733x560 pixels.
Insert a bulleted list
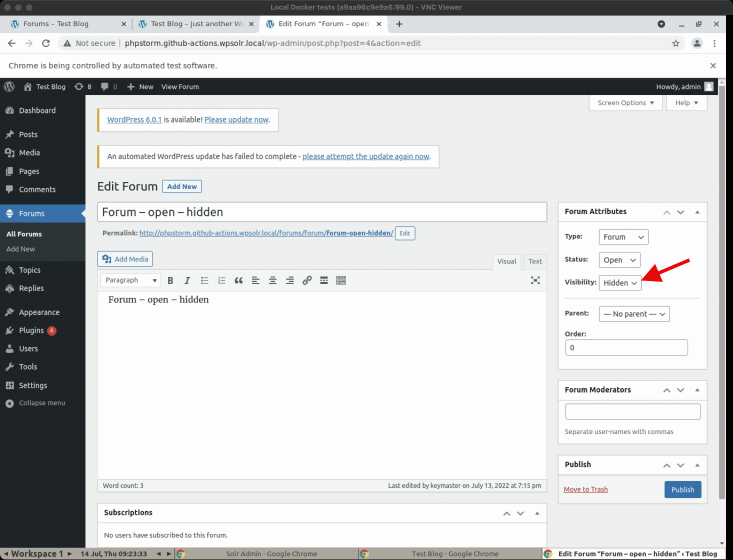[x=204, y=280]
